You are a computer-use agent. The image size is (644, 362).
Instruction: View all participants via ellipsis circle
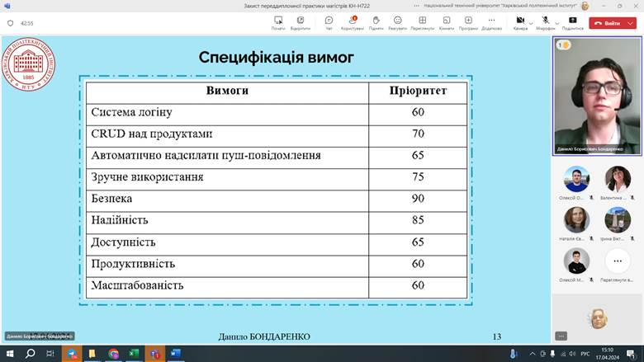pyautogui.click(x=618, y=261)
